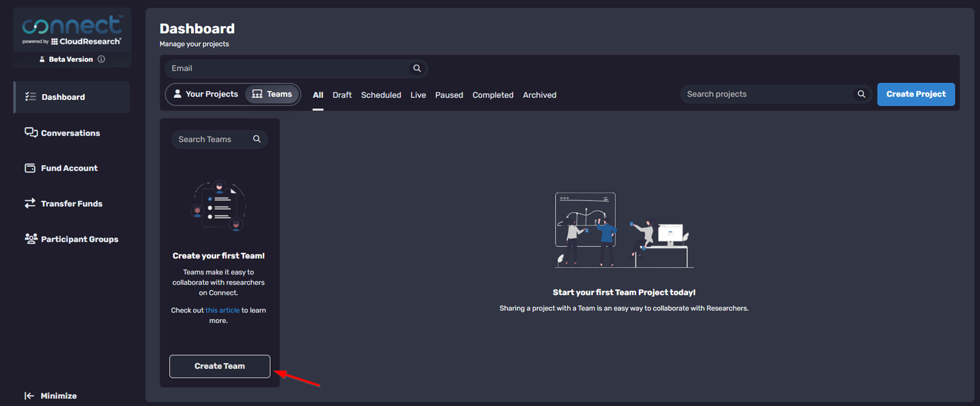Screen dimensions: 980x406
Task: Select the Live tab
Action: pyautogui.click(x=418, y=95)
